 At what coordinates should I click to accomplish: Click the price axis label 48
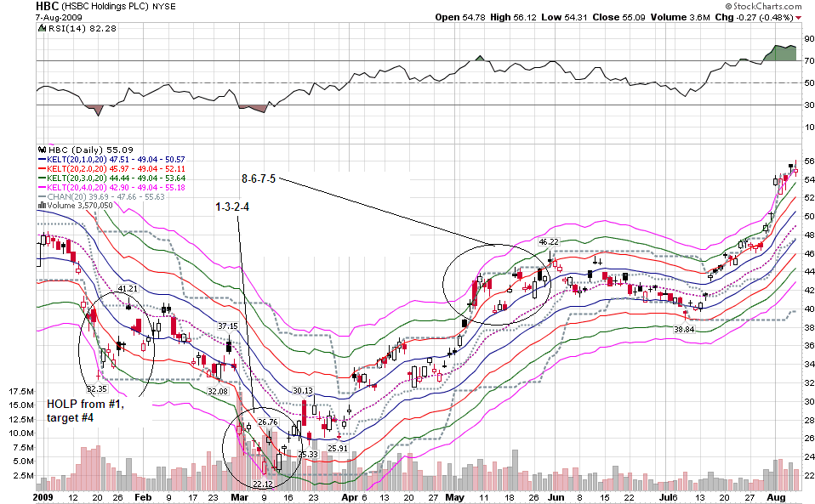pos(809,235)
